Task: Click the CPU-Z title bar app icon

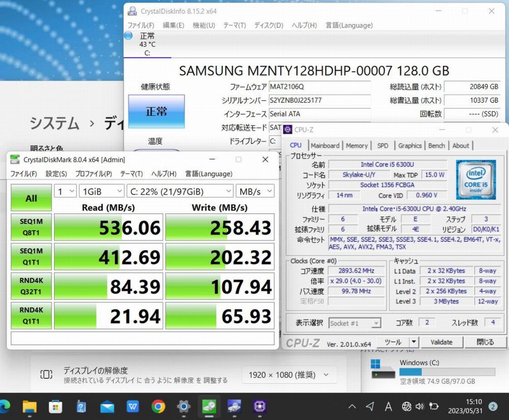Action: (288, 130)
